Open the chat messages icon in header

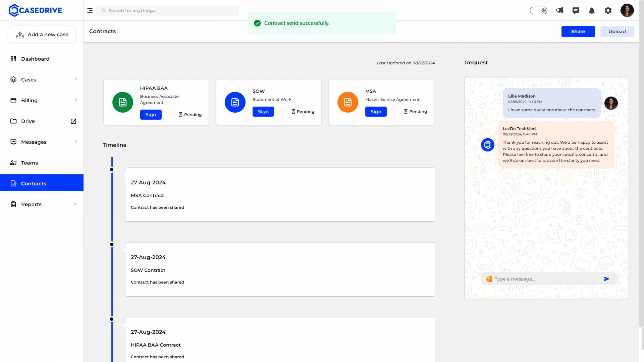pos(576,11)
